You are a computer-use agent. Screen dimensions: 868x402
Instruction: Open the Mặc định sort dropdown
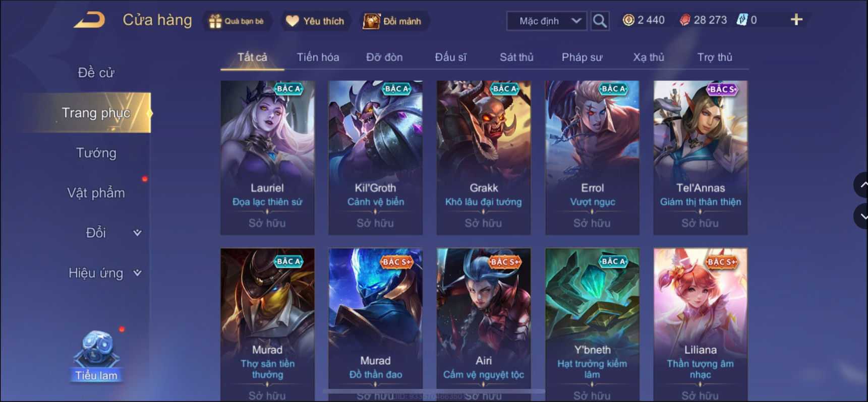pyautogui.click(x=546, y=21)
